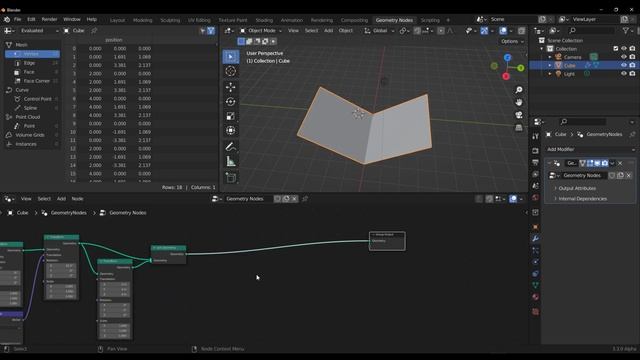Expand the Internal Dependencies panel
The image size is (640, 360).
tap(582, 199)
